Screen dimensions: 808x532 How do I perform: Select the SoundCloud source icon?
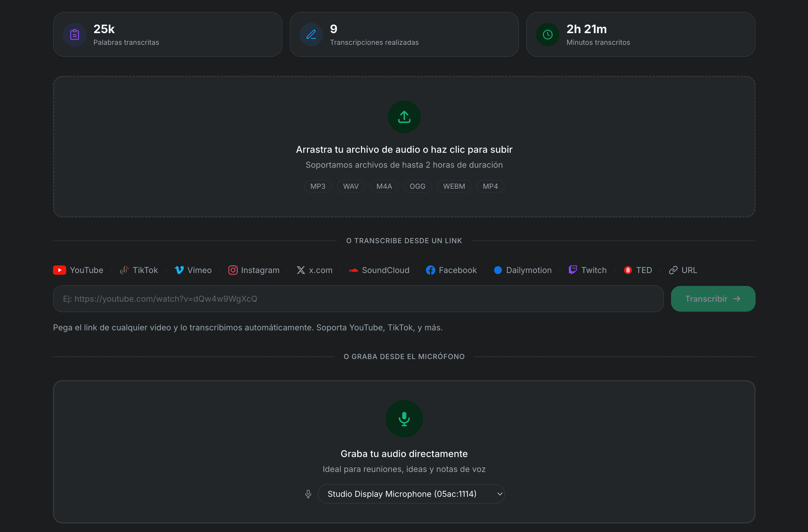click(379, 270)
